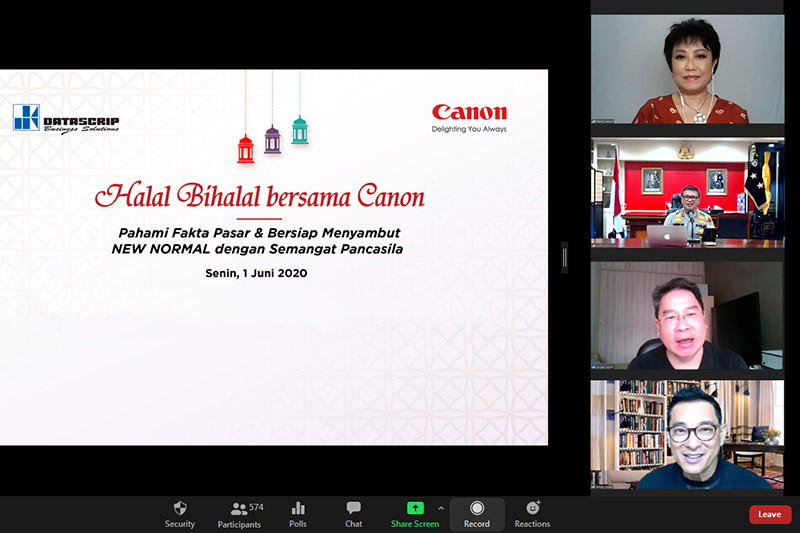The height and width of the screenshot is (533, 800).
Task: Click the Datascrip logo on slide
Action: coord(66,119)
